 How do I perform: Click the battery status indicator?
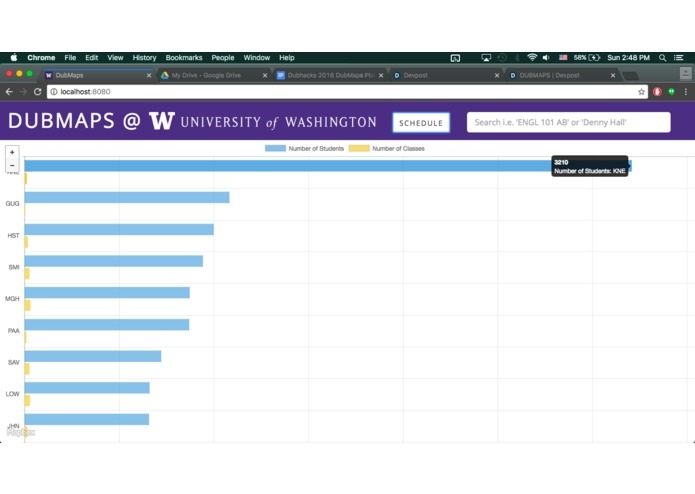[x=587, y=58]
